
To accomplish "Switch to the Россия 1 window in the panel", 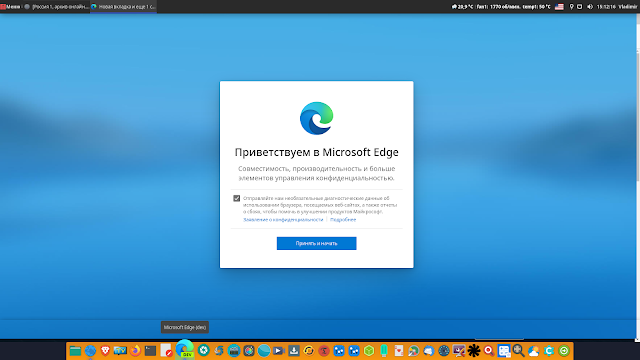I will pos(56,7).
